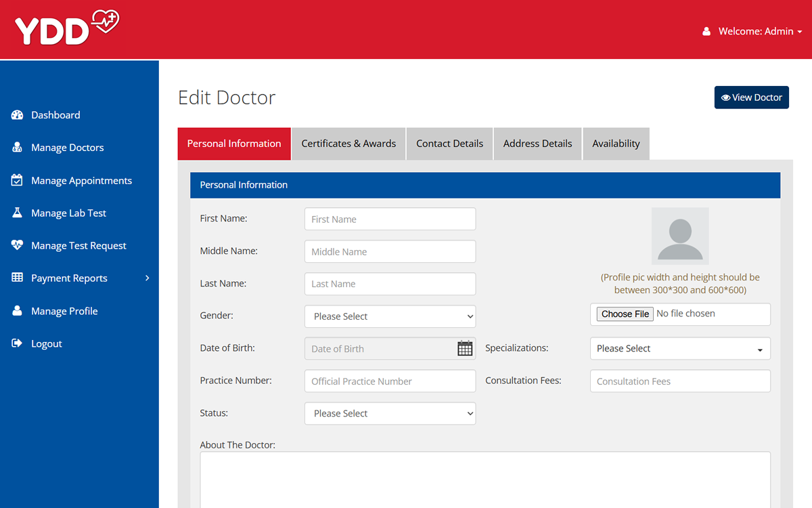Open the Gender dropdown
812x508 pixels.
tap(390, 316)
